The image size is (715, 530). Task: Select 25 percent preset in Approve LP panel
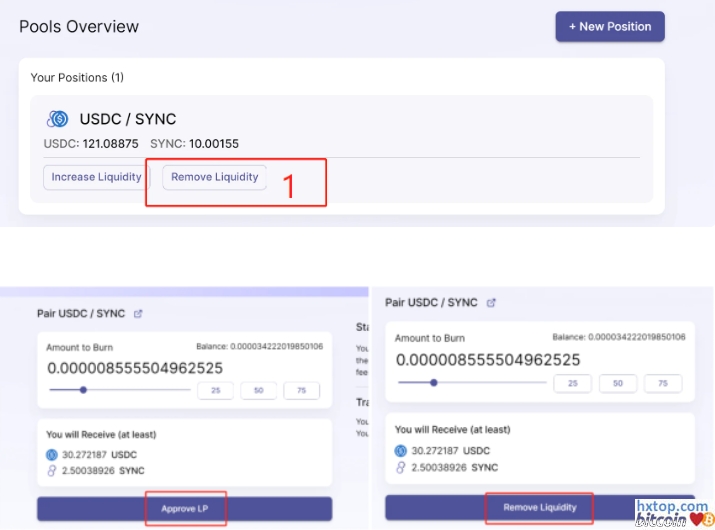pyautogui.click(x=215, y=390)
